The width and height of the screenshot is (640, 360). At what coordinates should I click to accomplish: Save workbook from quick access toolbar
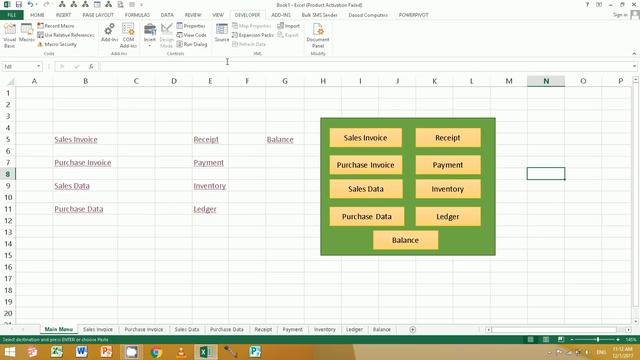18,4
